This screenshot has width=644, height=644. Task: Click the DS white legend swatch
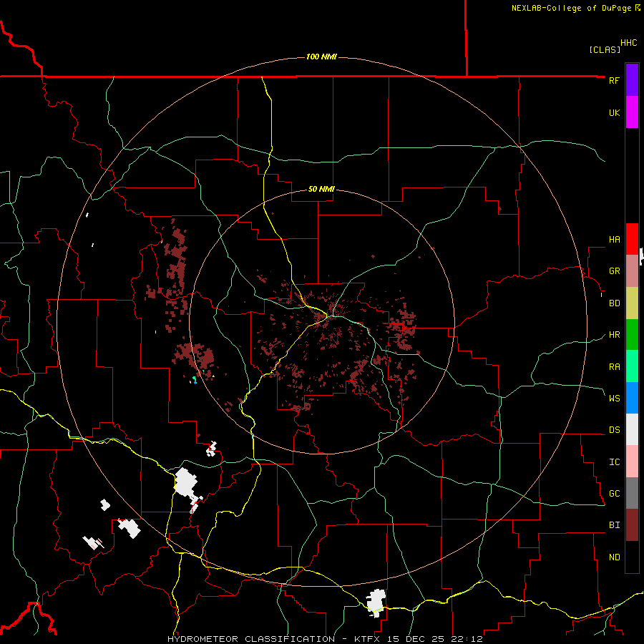632,429
